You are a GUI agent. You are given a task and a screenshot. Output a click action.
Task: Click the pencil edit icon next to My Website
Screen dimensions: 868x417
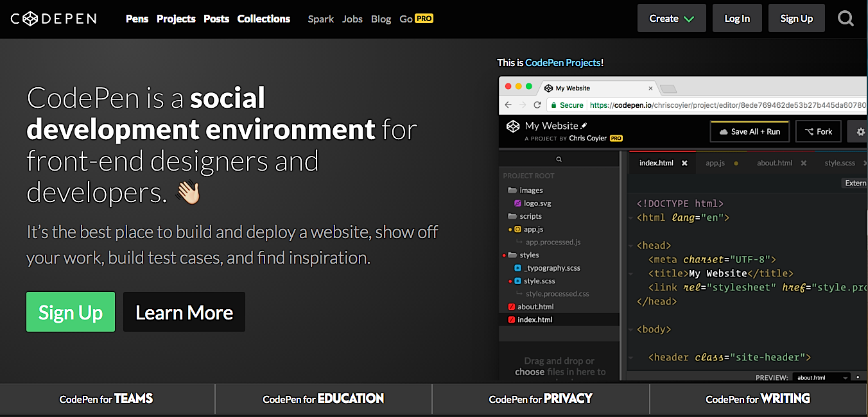[584, 125]
